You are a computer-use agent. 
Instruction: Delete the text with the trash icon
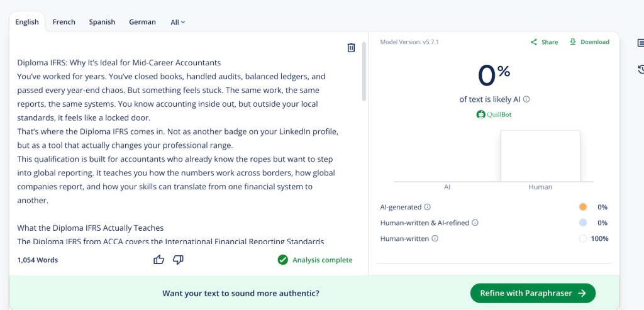pyautogui.click(x=352, y=48)
